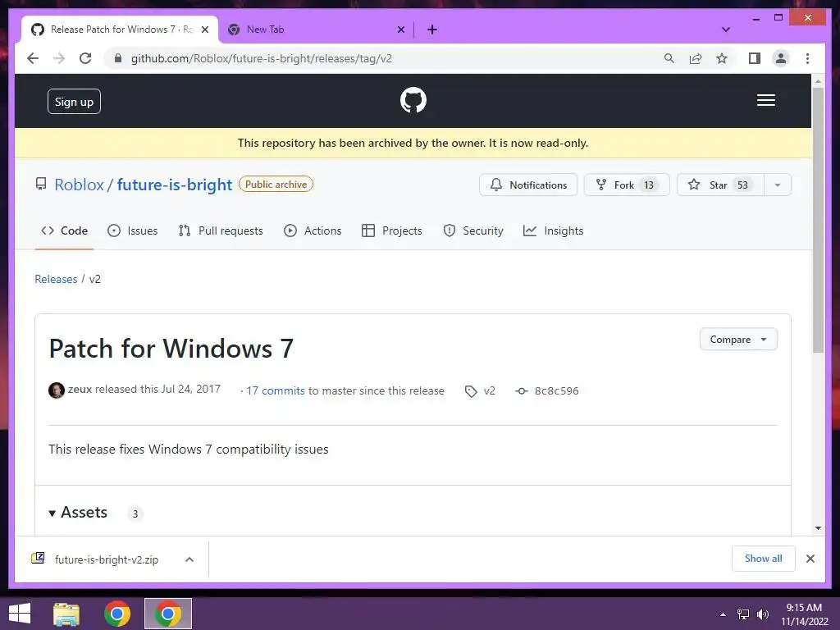Open the hamburger navigation menu
This screenshot has height=630, width=840.
click(765, 100)
